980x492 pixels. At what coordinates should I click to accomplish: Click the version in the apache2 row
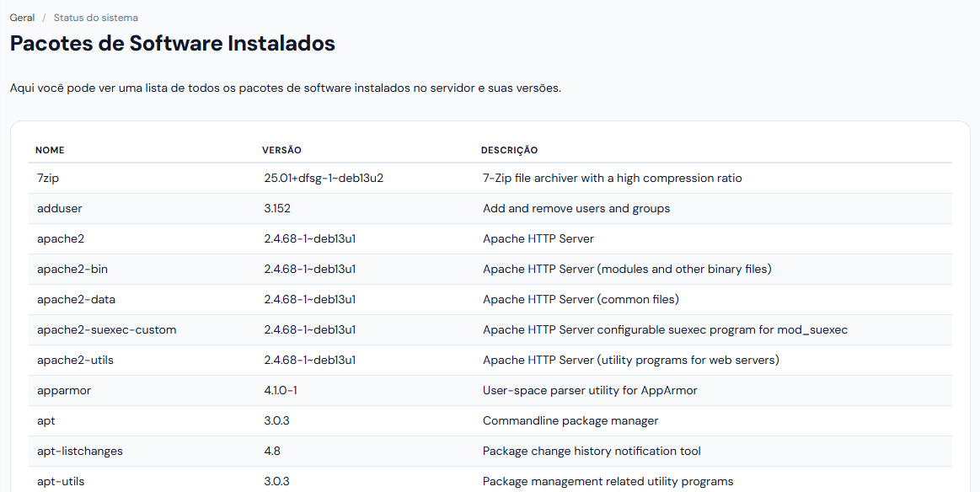pyautogui.click(x=310, y=238)
